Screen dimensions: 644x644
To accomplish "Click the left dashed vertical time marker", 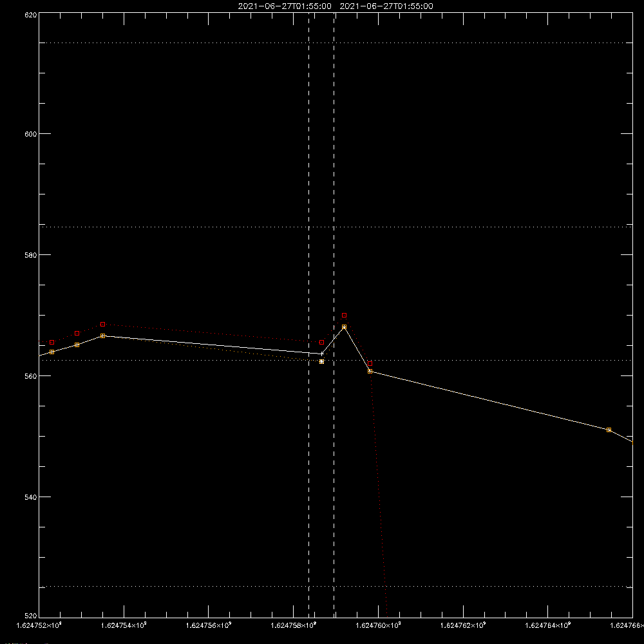I will pyautogui.click(x=309, y=314).
